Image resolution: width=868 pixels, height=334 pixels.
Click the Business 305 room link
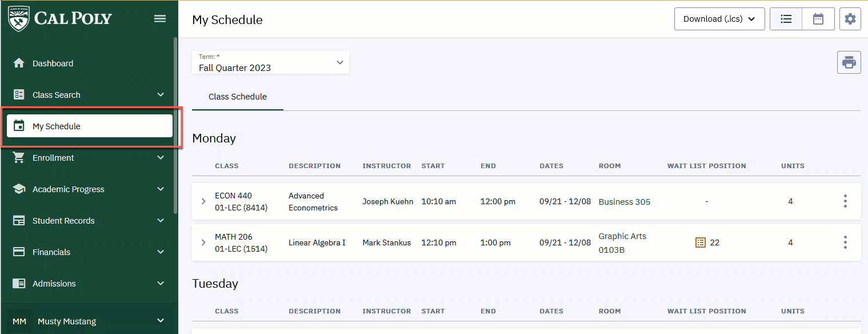click(624, 202)
